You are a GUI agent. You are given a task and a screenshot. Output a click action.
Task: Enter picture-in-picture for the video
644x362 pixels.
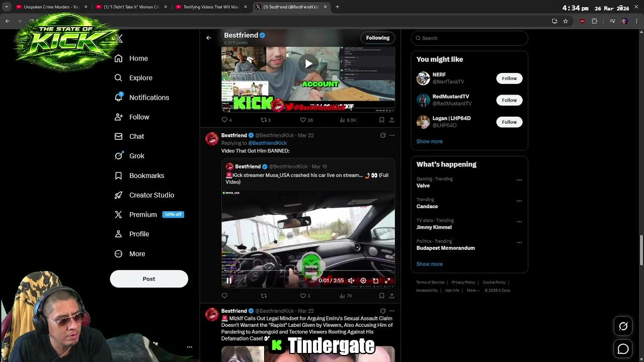(x=375, y=281)
